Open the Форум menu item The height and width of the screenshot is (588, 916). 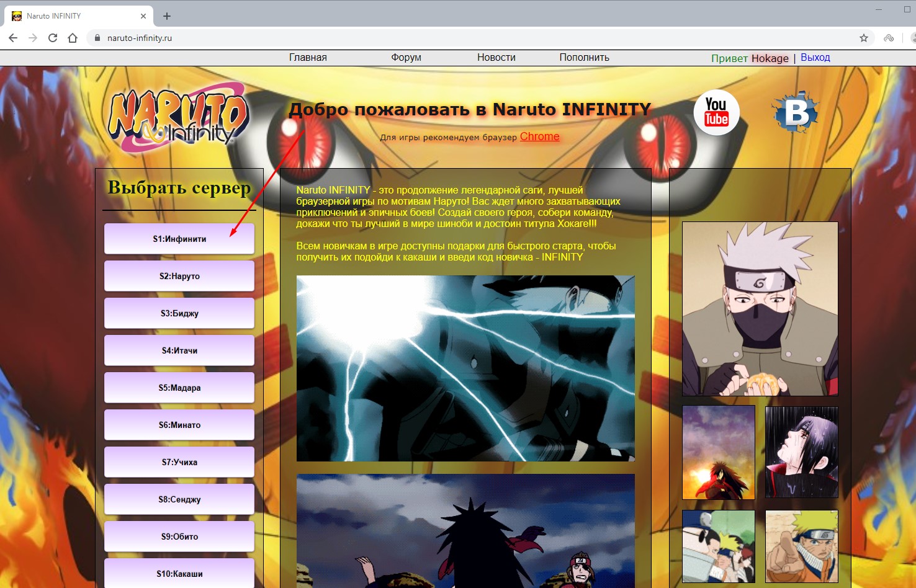pos(406,58)
